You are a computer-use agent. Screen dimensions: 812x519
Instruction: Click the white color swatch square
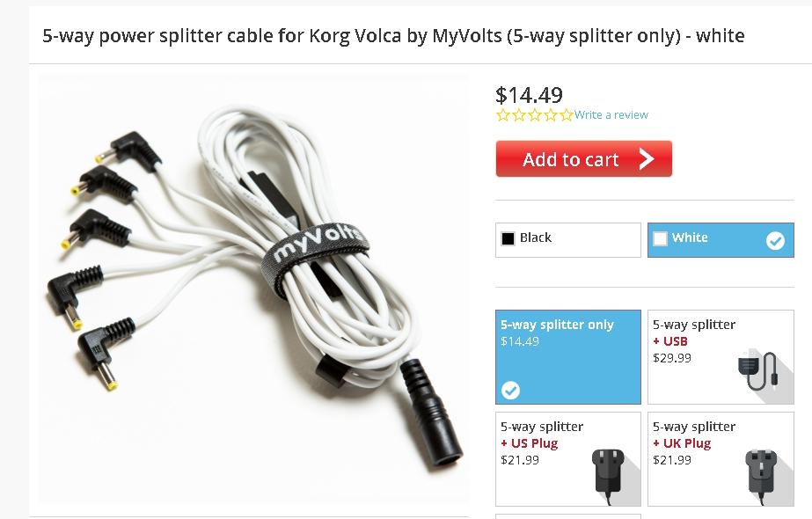click(661, 238)
